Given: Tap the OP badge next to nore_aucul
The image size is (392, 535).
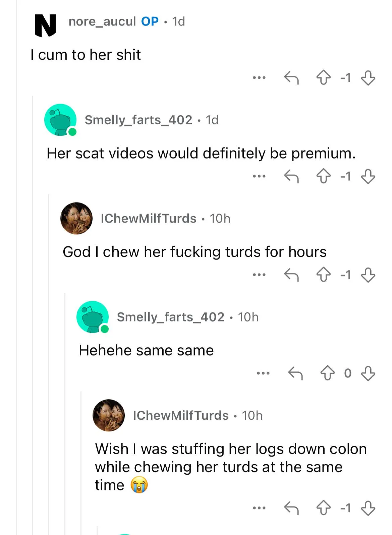Looking at the screenshot, I should pos(150,21).
